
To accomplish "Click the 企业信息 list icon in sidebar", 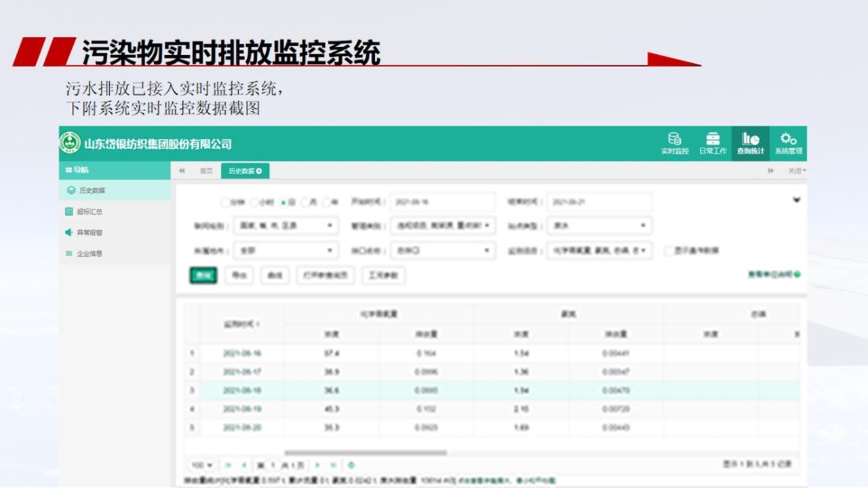I will (68, 253).
